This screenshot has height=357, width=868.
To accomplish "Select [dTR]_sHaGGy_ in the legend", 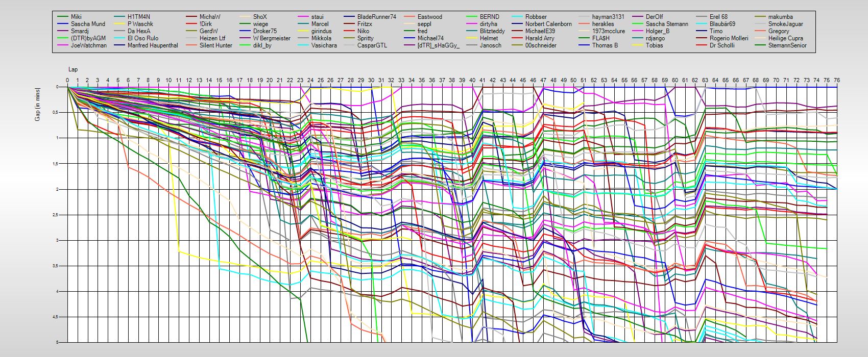I will click(x=439, y=45).
